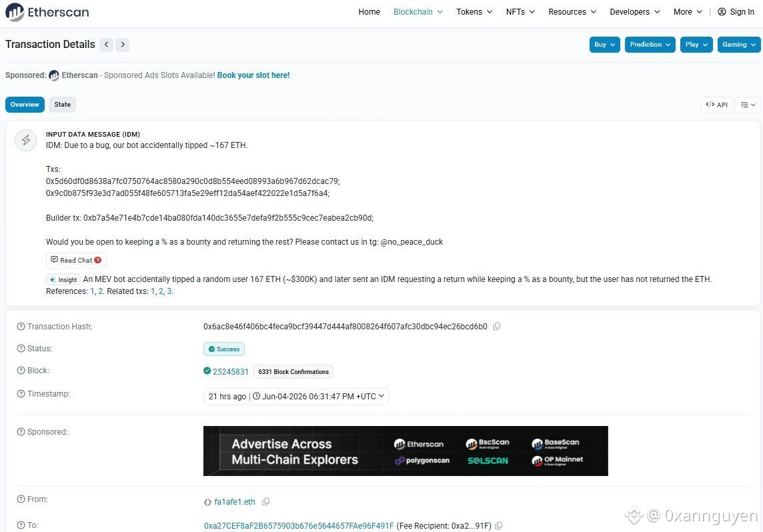Go to previous transaction arrow
This screenshot has width=763, height=532.
[106, 45]
